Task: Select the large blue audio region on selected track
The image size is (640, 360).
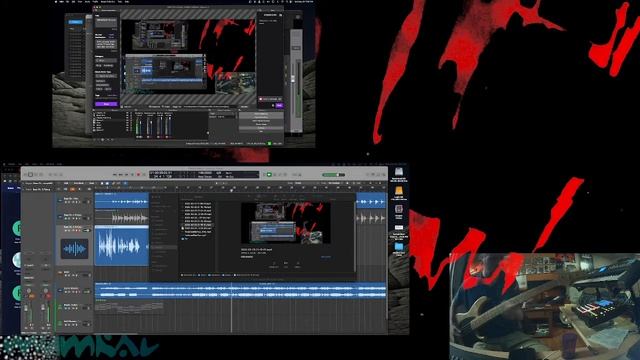Action: pyautogui.click(x=122, y=246)
